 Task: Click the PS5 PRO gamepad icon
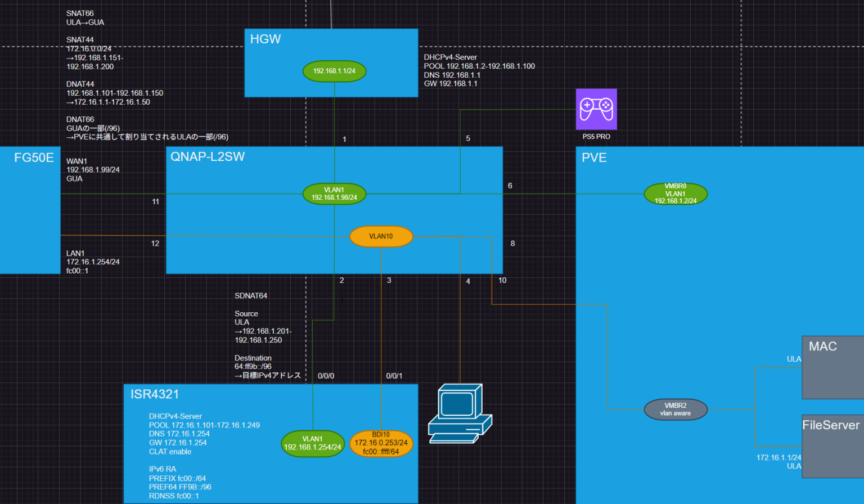(596, 109)
